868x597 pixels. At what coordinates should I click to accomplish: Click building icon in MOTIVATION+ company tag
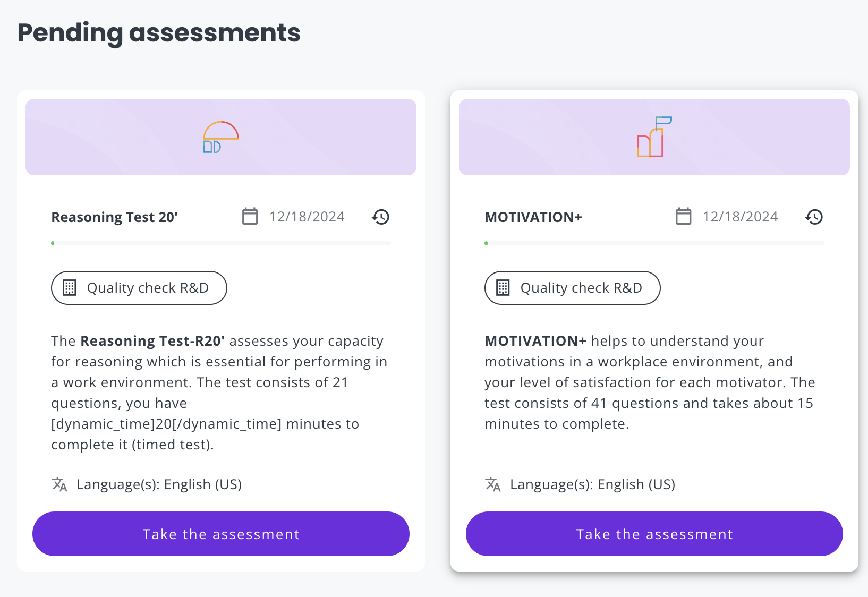click(x=503, y=288)
